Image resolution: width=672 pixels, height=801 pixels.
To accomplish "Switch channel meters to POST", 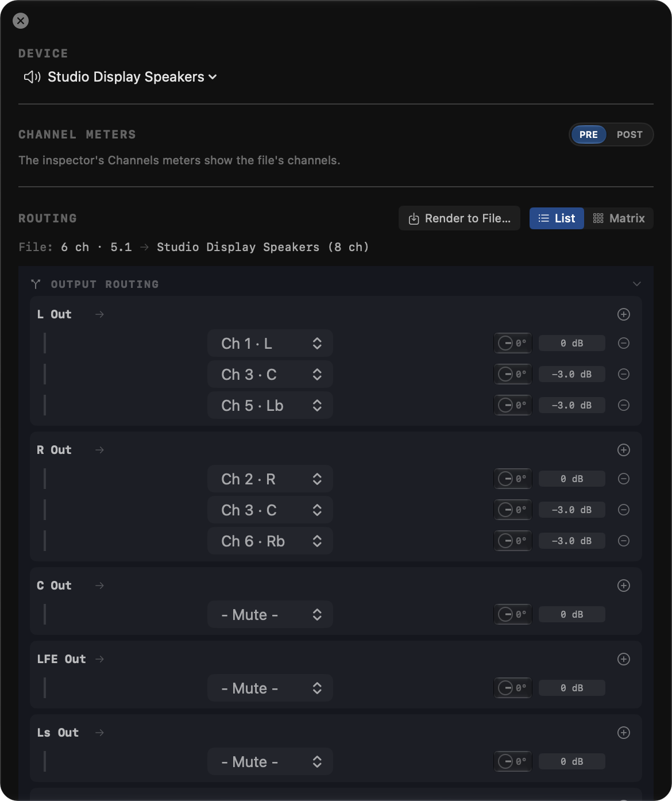I will pyautogui.click(x=629, y=134).
